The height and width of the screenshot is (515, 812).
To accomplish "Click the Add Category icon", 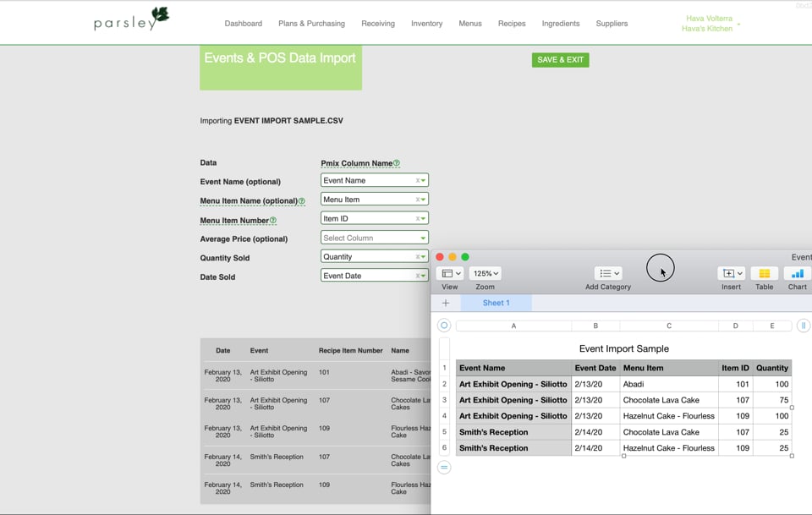I will (607, 272).
